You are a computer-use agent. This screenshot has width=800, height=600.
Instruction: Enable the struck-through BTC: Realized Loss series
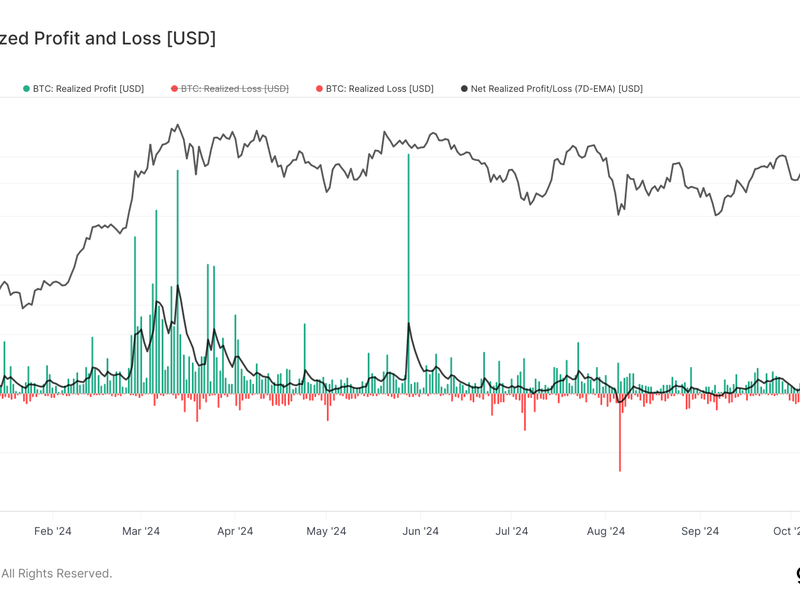pyautogui.click(x=235, y=89)
